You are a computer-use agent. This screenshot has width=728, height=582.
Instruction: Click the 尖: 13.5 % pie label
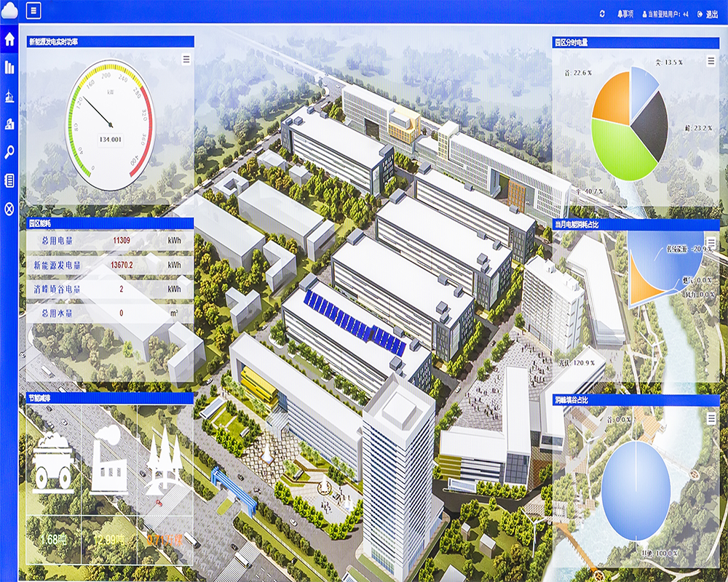669,62
